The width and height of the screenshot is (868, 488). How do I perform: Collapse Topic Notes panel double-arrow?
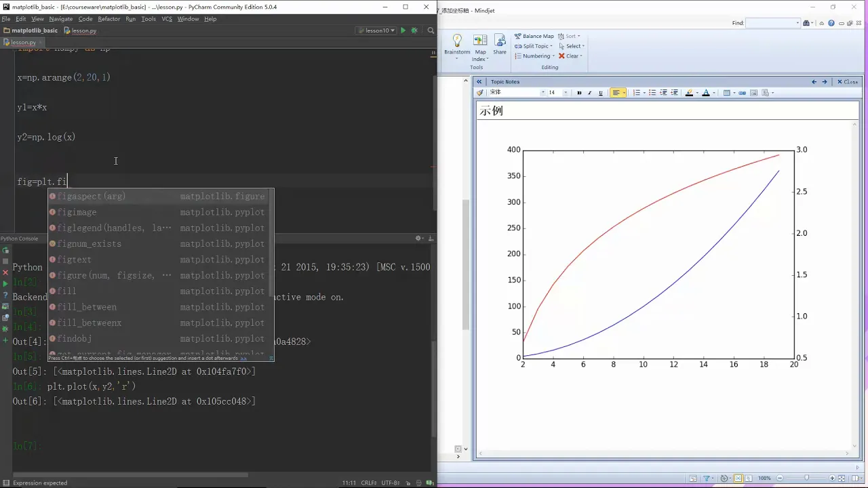point(479,81)
